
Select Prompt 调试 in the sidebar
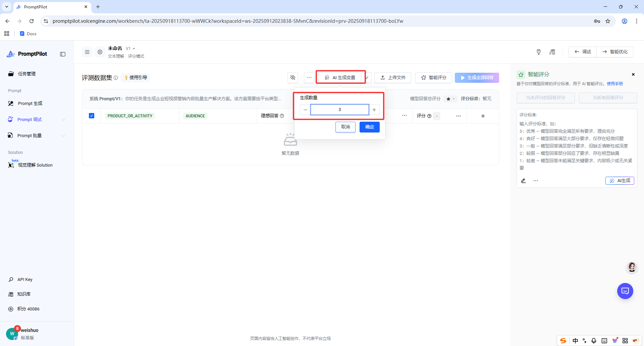click(30, 119)
